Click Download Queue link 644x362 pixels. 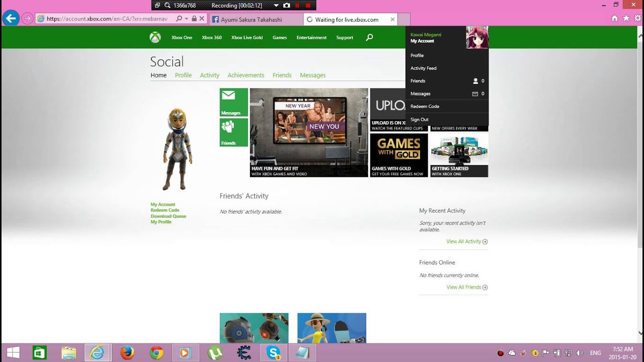(169, 216)
